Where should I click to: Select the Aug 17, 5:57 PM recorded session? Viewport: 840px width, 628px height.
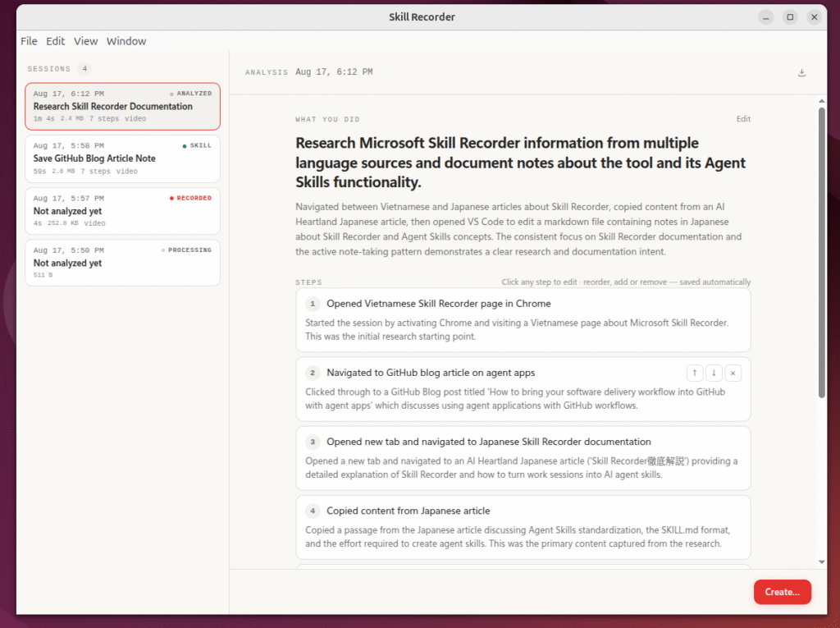pyautogui.click(x=123, y=210)
